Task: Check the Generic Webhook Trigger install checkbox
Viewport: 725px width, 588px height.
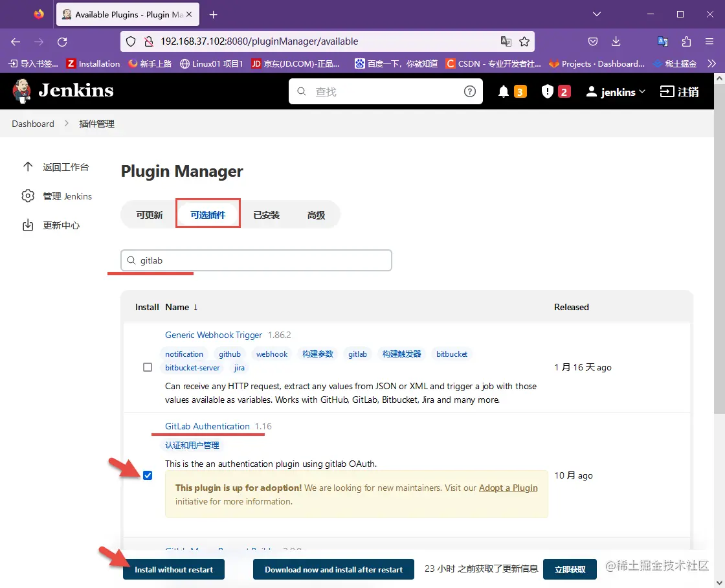Action: (148, 367)
